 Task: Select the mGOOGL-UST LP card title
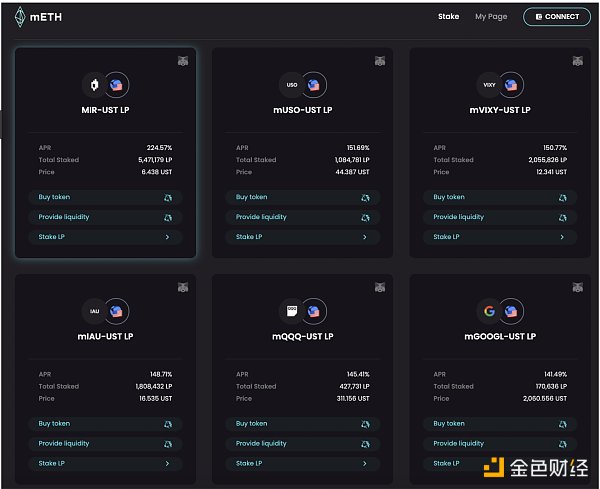coord(500,337)
